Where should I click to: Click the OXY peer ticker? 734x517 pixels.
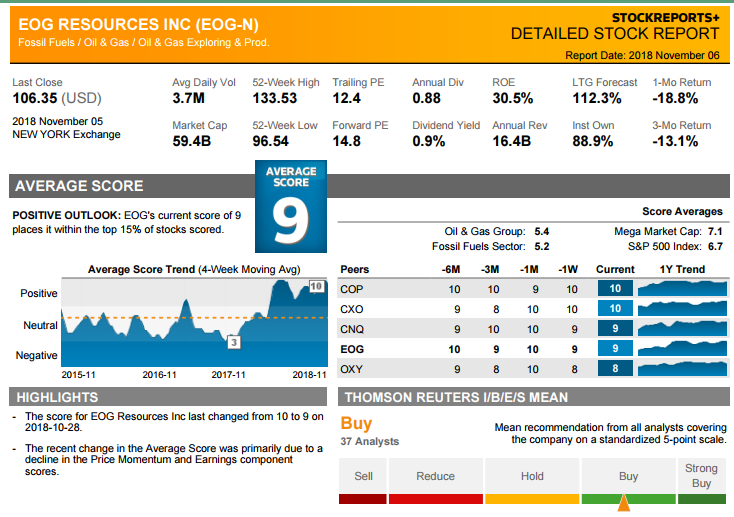click(x=352, y=369)
